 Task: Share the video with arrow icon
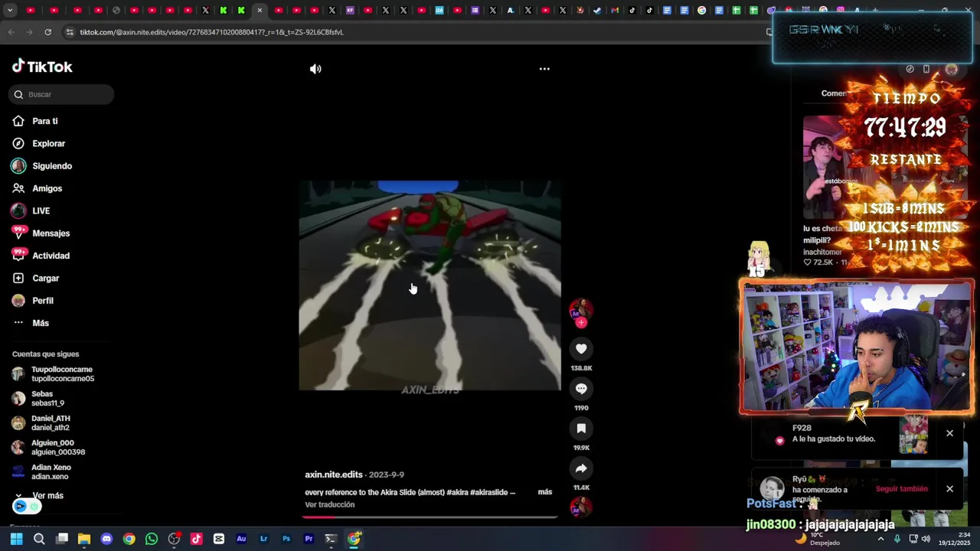pos(581,468)
